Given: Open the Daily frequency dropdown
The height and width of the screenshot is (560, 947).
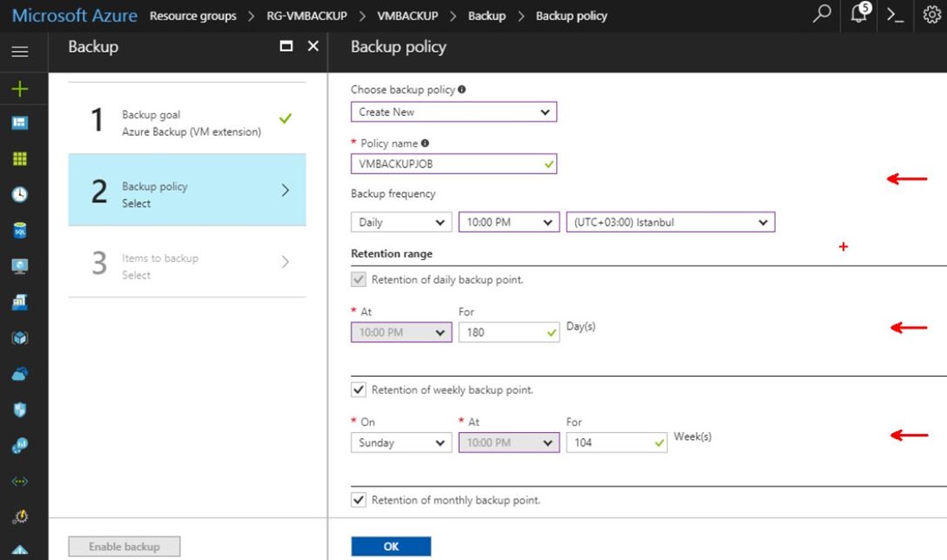Looking at the screenshot, I should click(401, 222).
